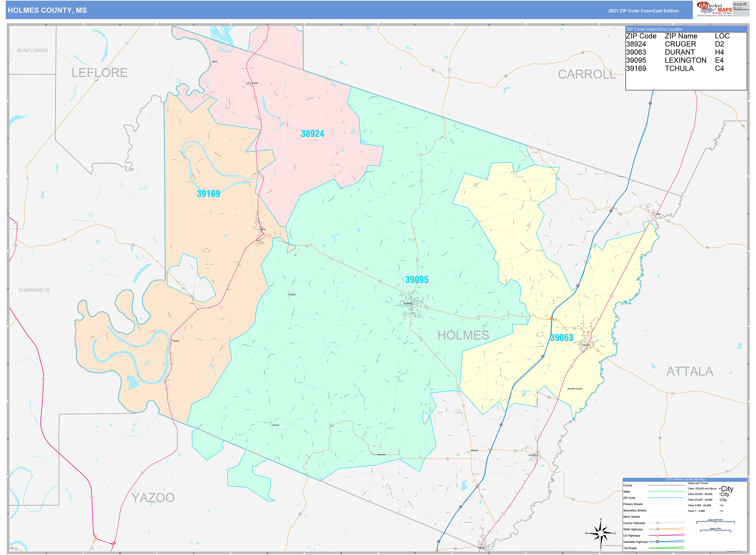Screen dimensions: 756x555
Task: Click the ATTALA county label
Action: click(x=690, y=371)
